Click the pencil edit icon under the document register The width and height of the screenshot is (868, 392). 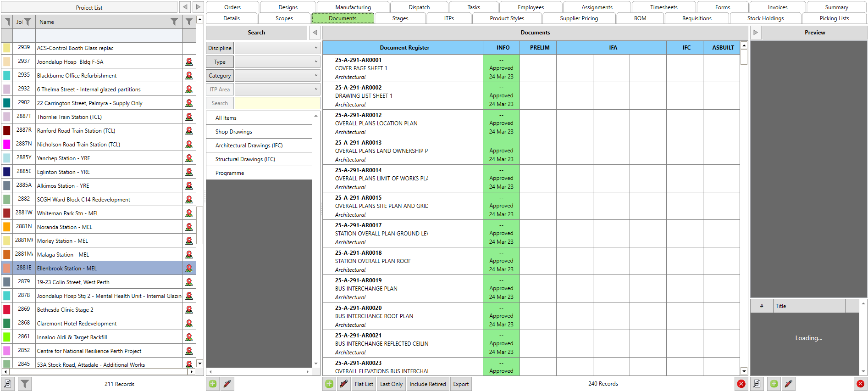343,384
